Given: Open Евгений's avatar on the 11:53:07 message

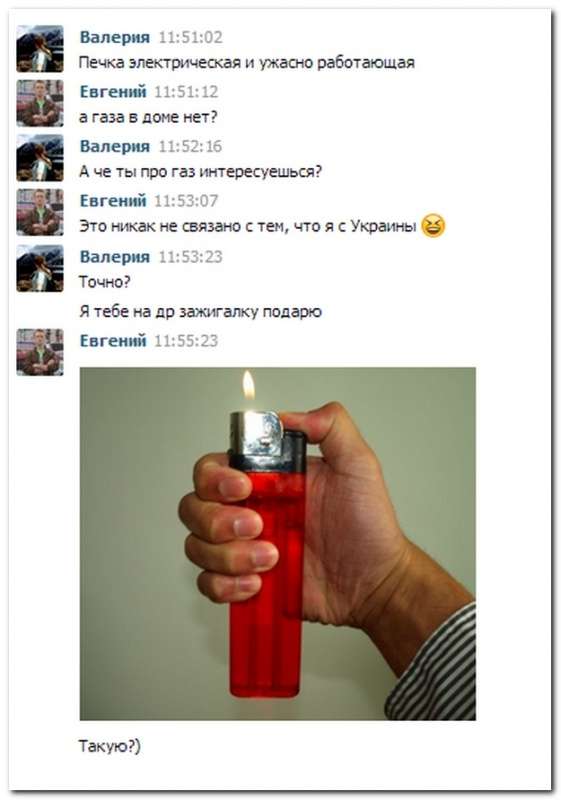Looking at the screenshot, I should click(40, 212).
